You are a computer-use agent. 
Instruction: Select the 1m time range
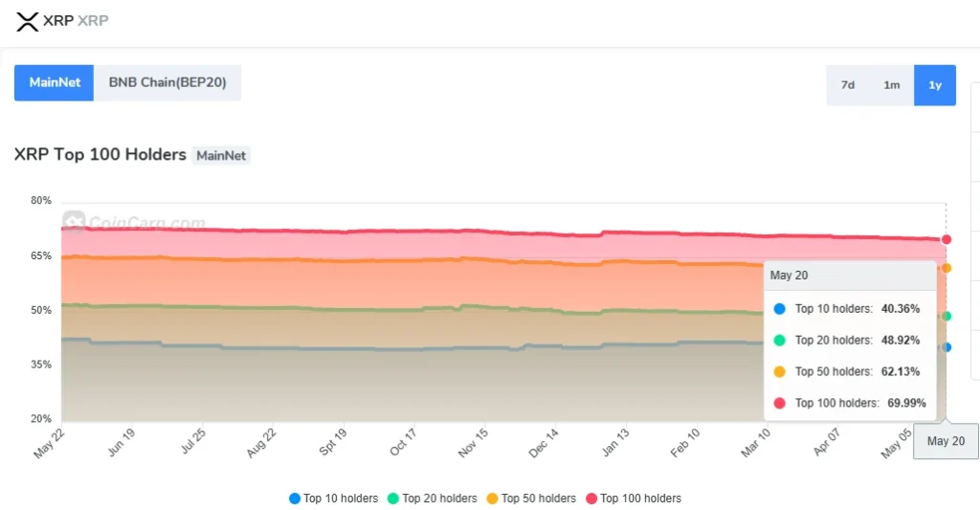pos(892,85)
